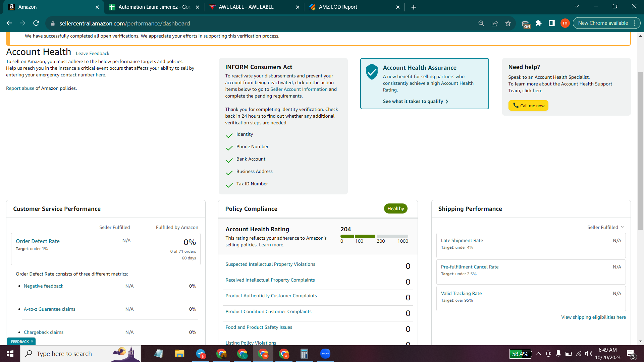Open a new Chrome tab
The image size is (644, 362).
(414, 7)
